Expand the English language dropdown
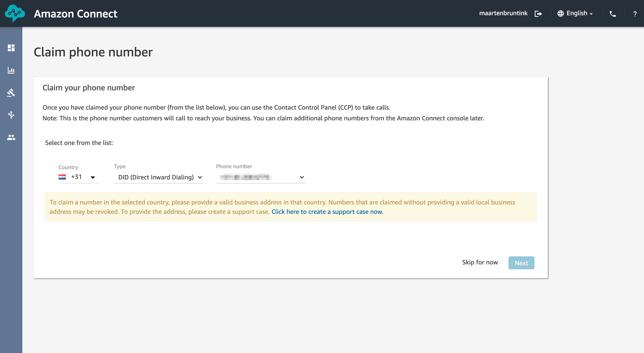 pos(580,13)
